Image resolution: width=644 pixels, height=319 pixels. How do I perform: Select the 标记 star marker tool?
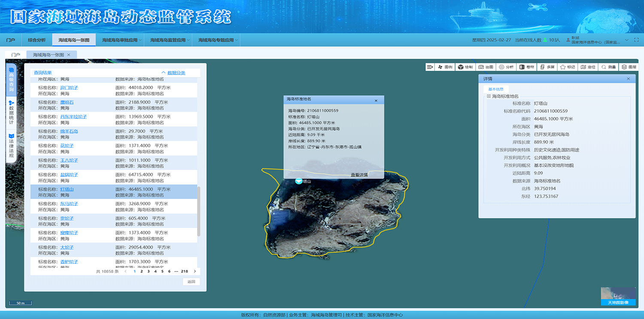point(567,67)
